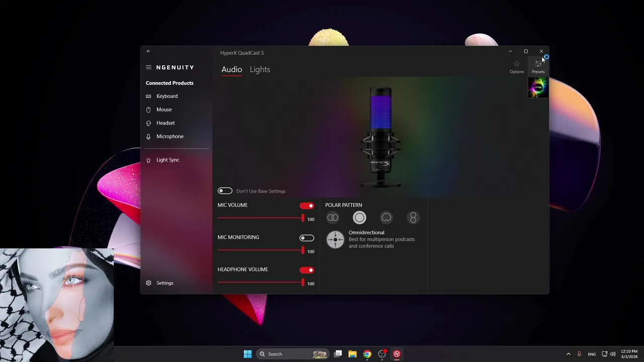Maximize the NGENUITY window
Screen dimensions: 644x362
click(526, 51)
